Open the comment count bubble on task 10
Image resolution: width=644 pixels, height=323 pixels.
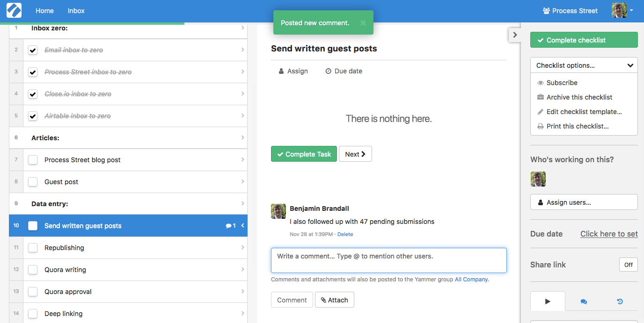pyautogui.click(x=231, y=226)
